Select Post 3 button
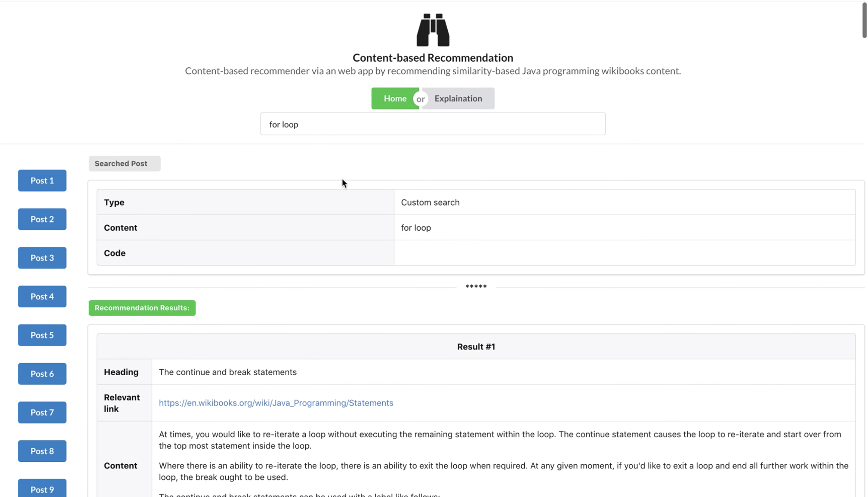Screen dimensions: 868x497 click(x=42, y=258)
